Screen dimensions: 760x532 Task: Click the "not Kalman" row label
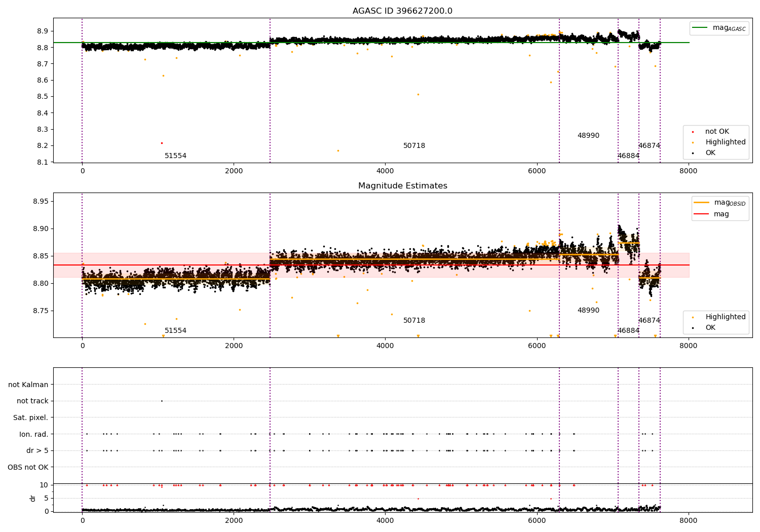pos(28,385)
